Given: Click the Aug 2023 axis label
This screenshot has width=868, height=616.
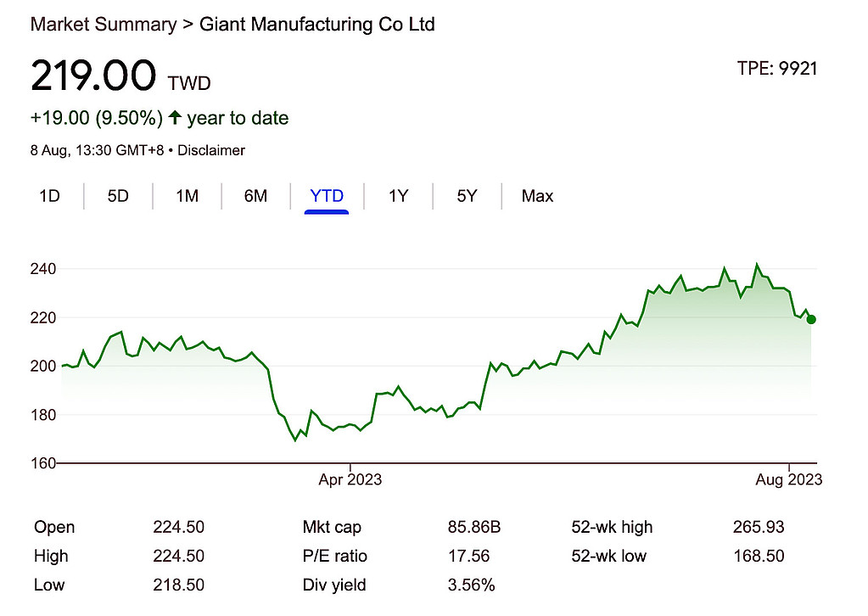Looking at the screenshot, I should (x=790, y=479).
